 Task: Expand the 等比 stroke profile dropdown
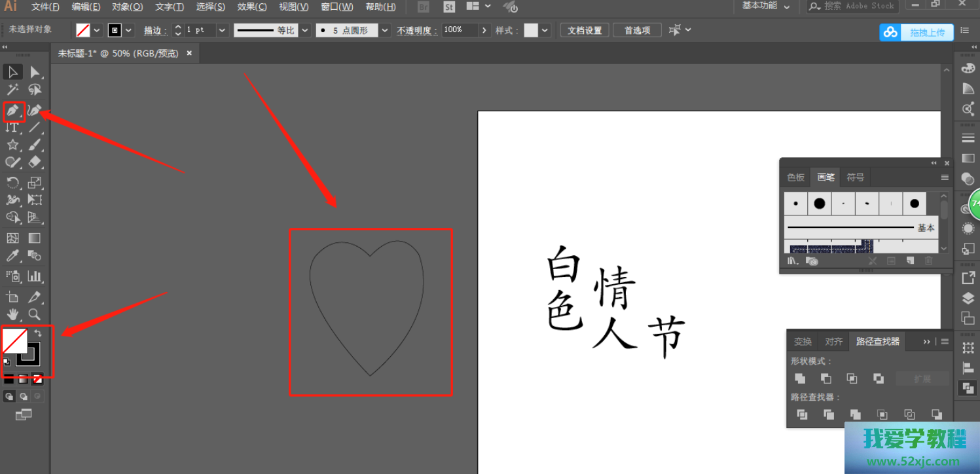pyautogui.click(x=305, y=30)
